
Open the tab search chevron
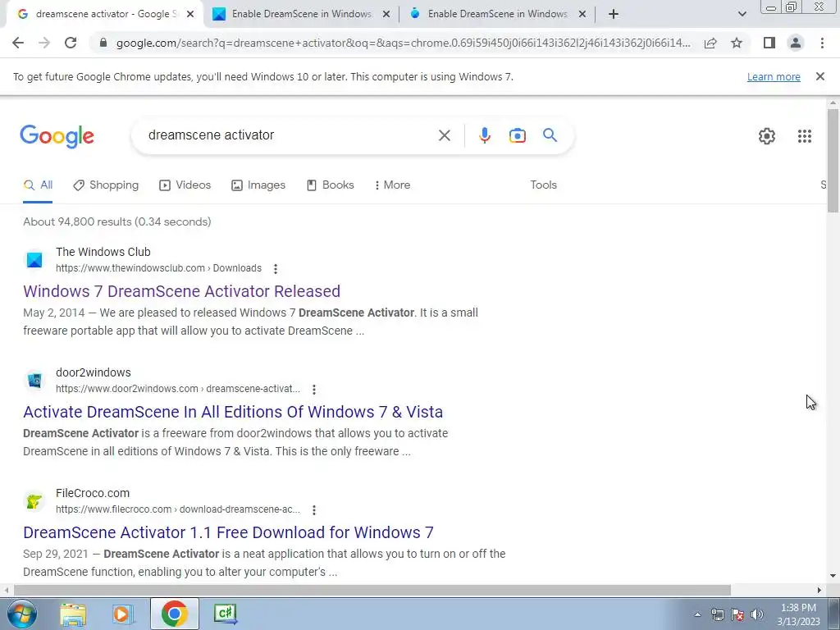(742, 14)
